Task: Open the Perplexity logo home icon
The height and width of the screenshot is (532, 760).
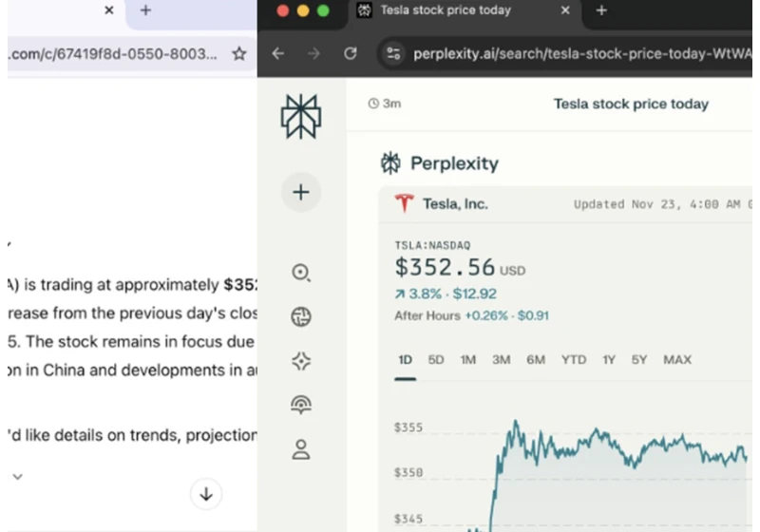Action: click(301, 116)
